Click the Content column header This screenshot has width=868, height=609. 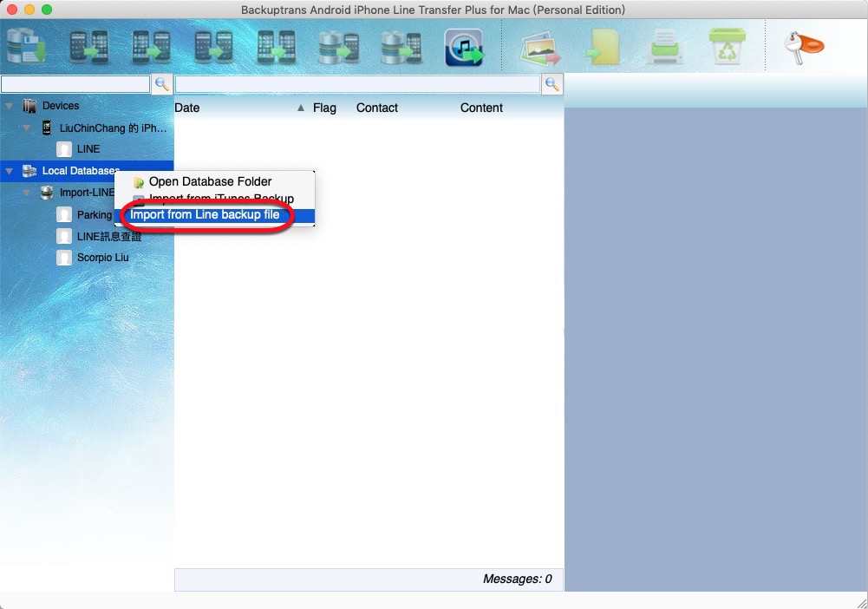tap(481, 108)
